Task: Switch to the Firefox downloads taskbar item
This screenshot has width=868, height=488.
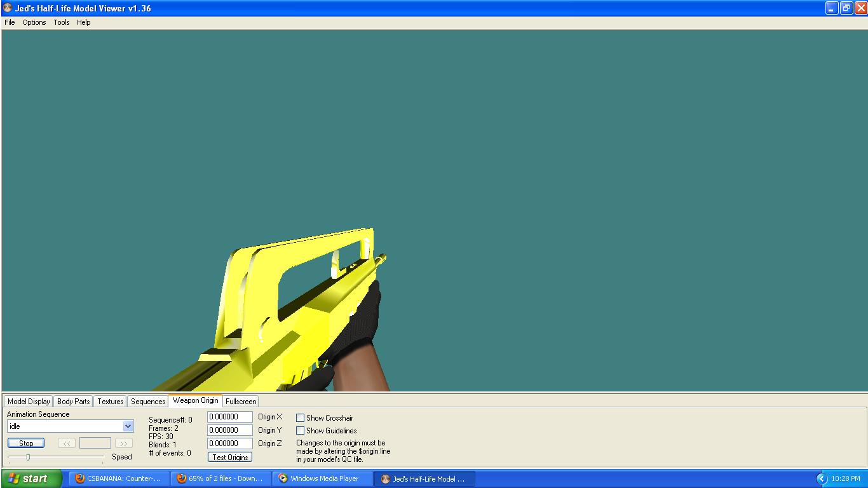Action: (x=220, y=478)
